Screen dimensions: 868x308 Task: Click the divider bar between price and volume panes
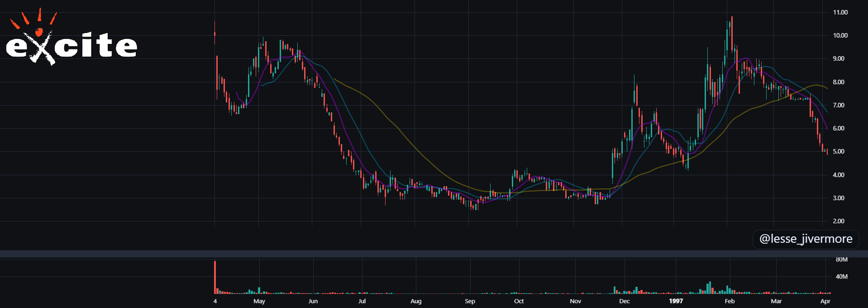pos(434,254)
